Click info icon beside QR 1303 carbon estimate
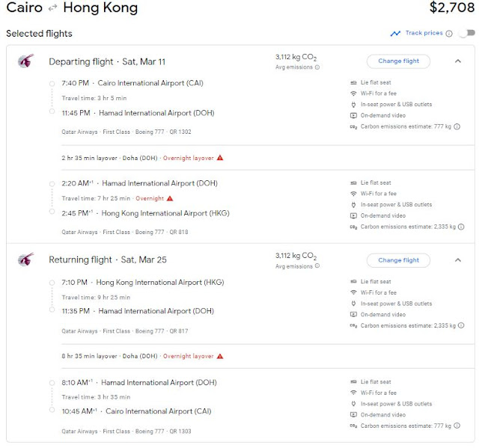 coord(457,426)
